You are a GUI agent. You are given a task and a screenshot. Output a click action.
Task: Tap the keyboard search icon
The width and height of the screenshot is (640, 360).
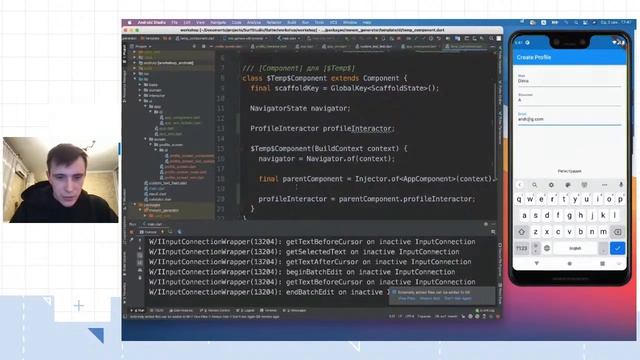(534, 185)
